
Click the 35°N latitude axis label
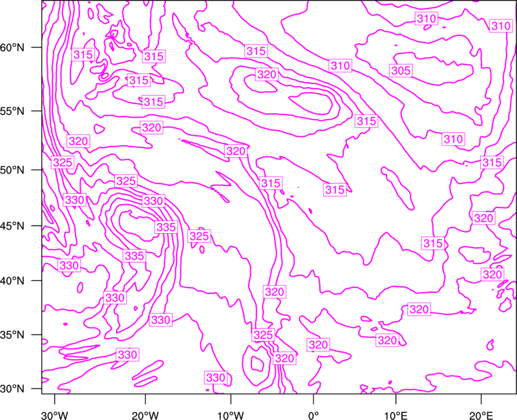[12, 335]
